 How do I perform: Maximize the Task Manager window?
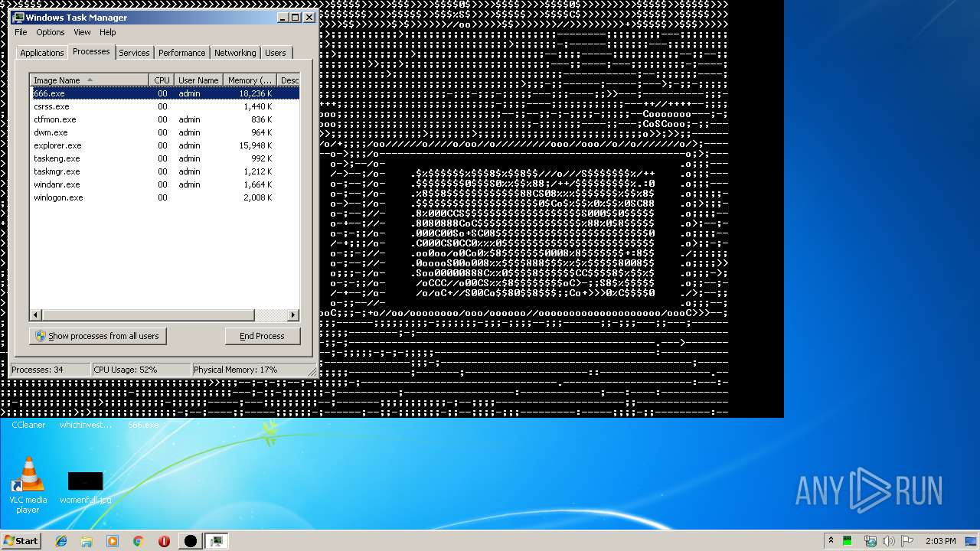(296, 17)
